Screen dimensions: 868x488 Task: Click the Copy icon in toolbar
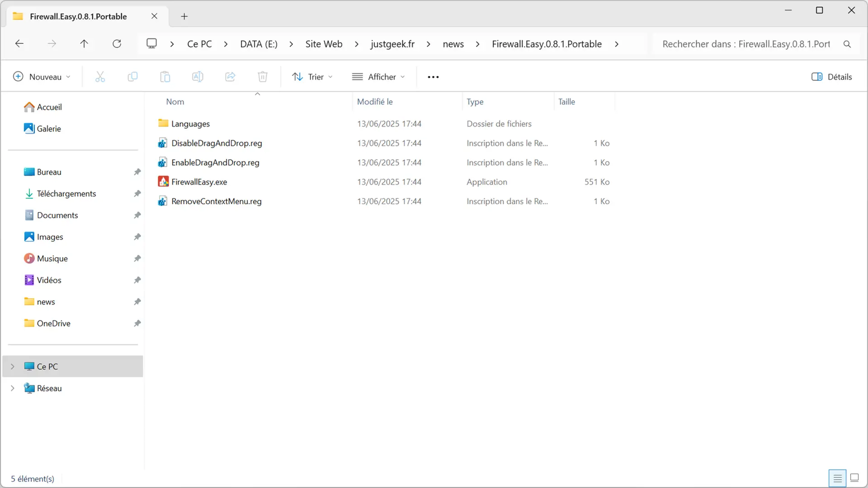132,77
